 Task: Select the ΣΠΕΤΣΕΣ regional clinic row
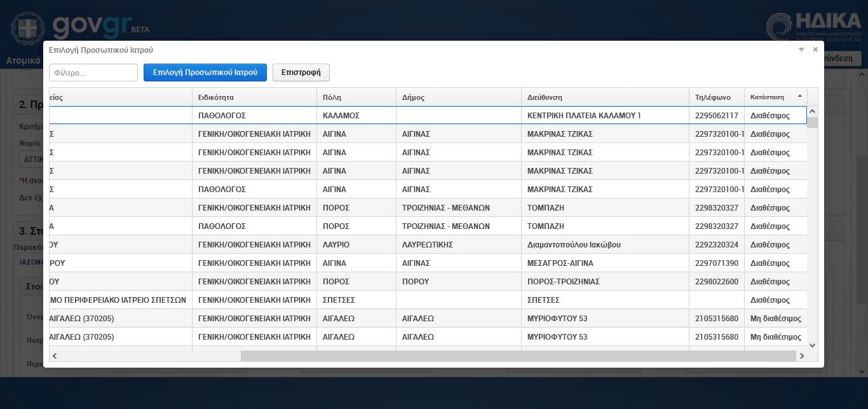point(339,300)
